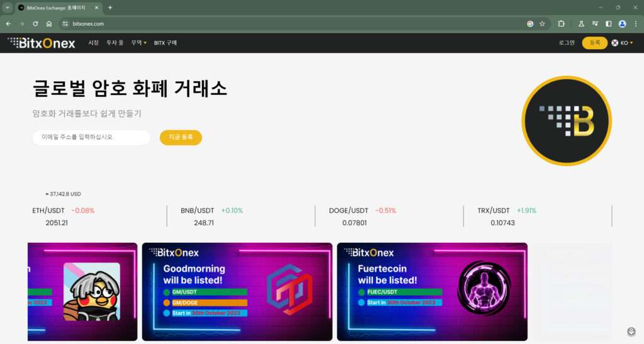This screenshot has height=344, width=644.
Task: Expand the tab search dropdown arrow
Action: tap(7, 8)
